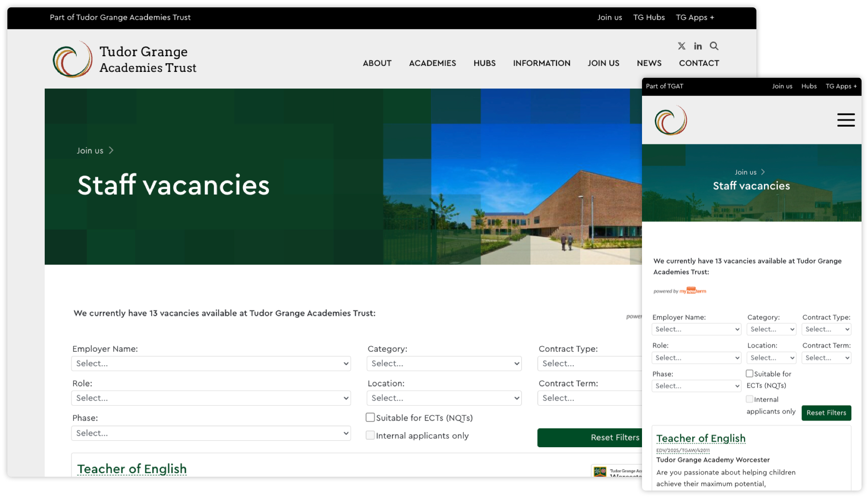
Task: Click the Staff vacancies heading in desktop hero
Action: coord(173,185)
